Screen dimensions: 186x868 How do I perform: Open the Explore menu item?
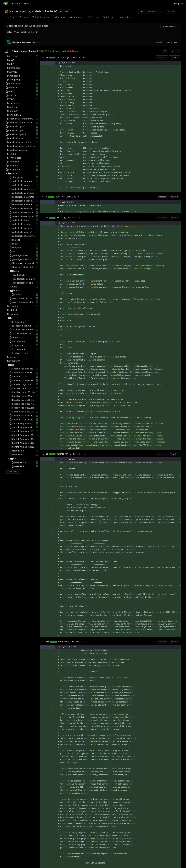[16, 4]
